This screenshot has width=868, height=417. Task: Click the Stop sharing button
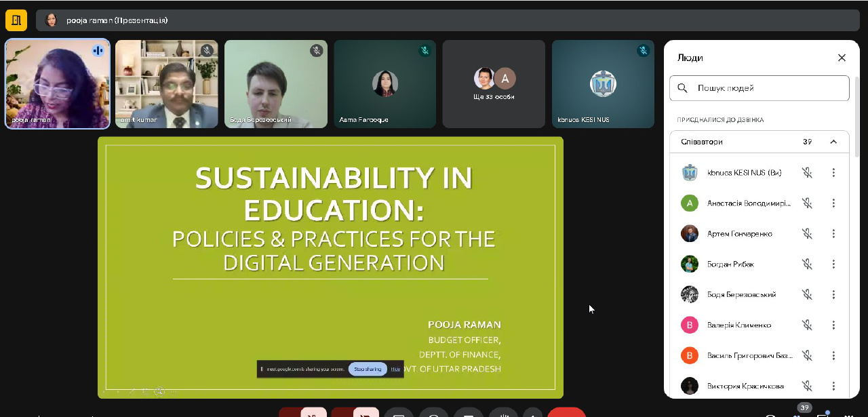pyautogui.click(x=368, y=369)
